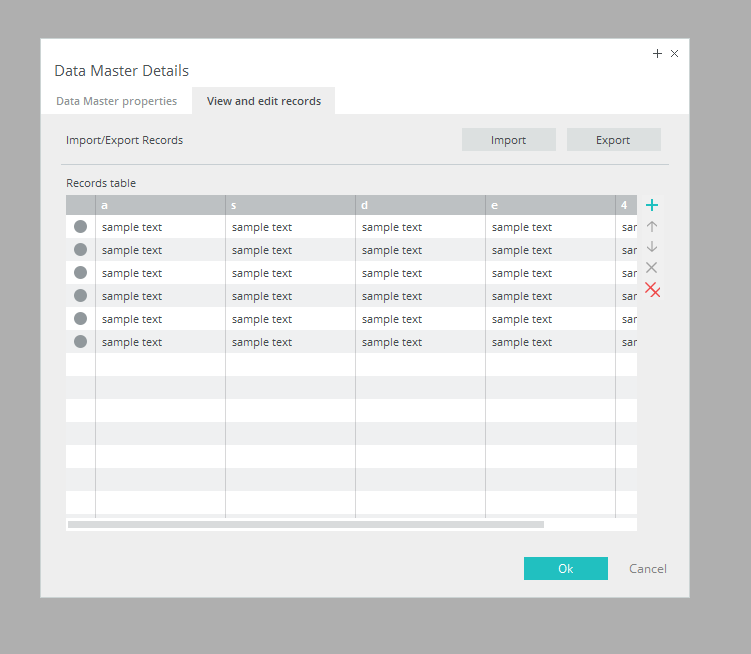Click the move record down arrow
751x654 pixels.
pyautogui.click(x=652, y=247)
